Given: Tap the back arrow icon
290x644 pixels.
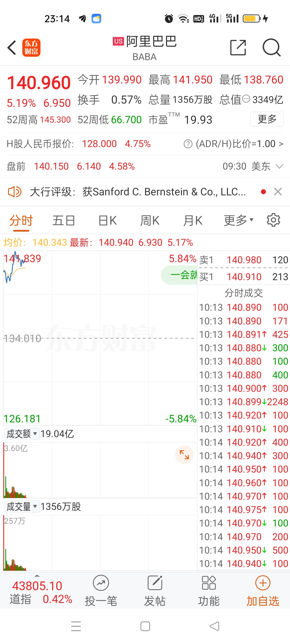Looking at the screenshot, I should 12,48.
